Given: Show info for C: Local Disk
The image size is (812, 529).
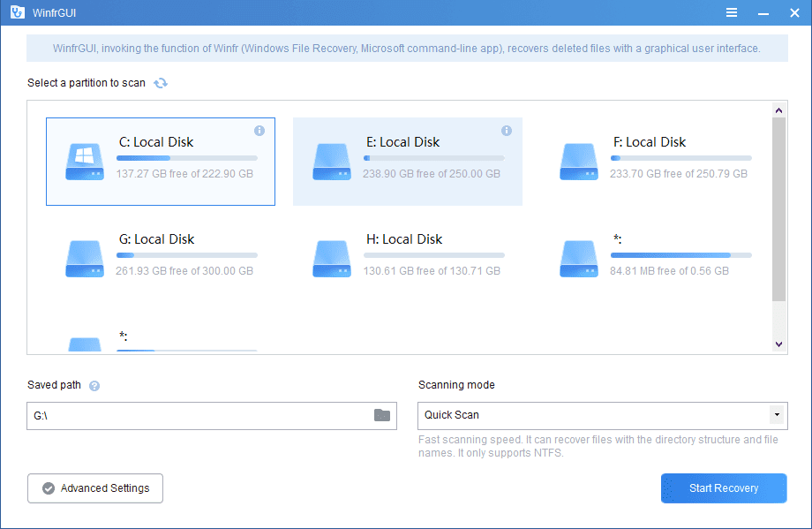Looking at the screenshot, I should pyautogui.click(x=259, y=131).
